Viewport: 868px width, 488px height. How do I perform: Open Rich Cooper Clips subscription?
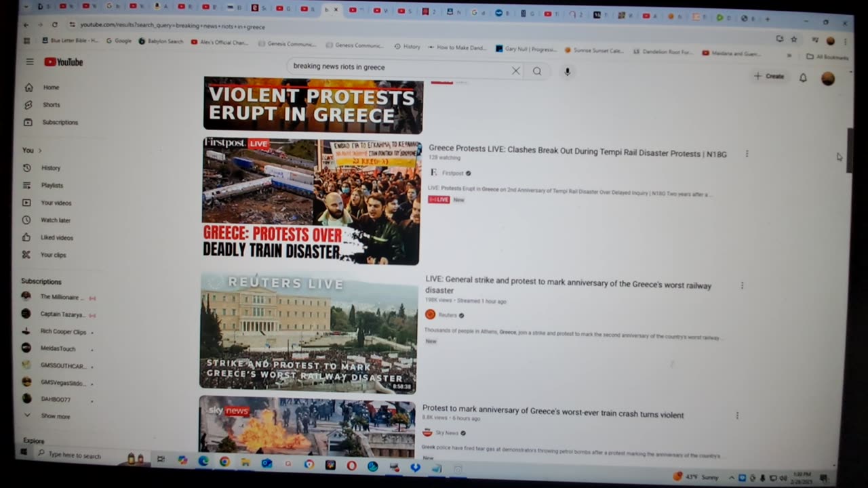tap(58, 332)
